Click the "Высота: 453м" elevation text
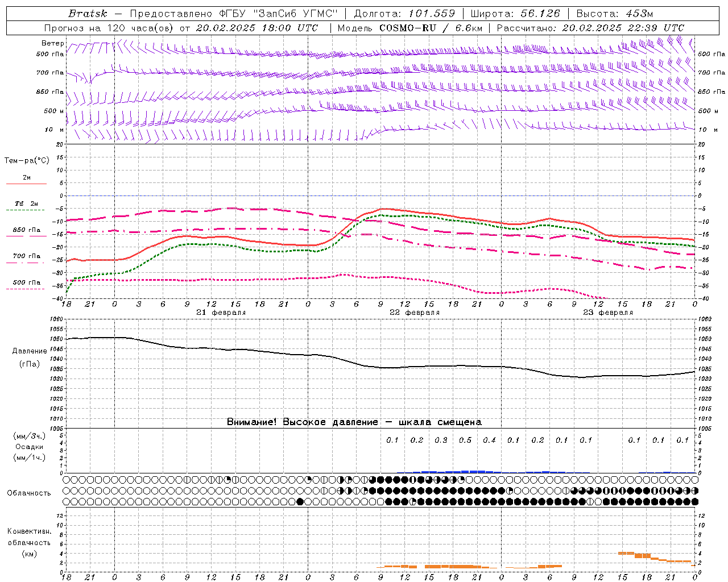The height and width of the screenshot is (582, 728). (614, 14)
